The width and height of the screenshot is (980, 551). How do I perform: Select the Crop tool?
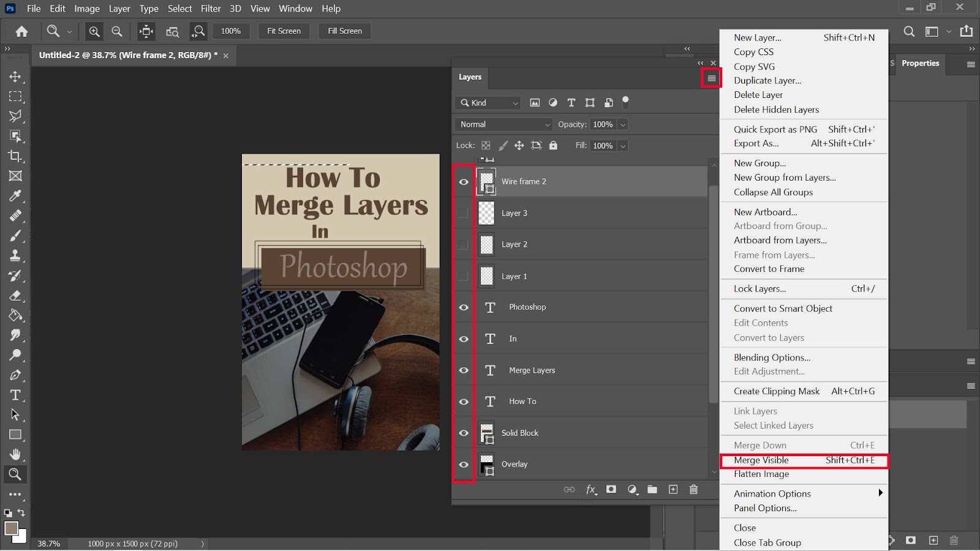[15, 156]
